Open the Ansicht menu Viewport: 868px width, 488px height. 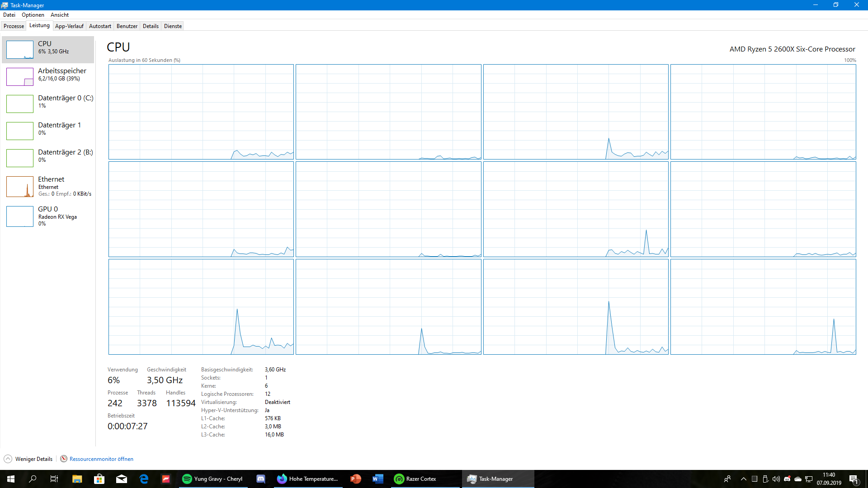click(x=59, y=15)
